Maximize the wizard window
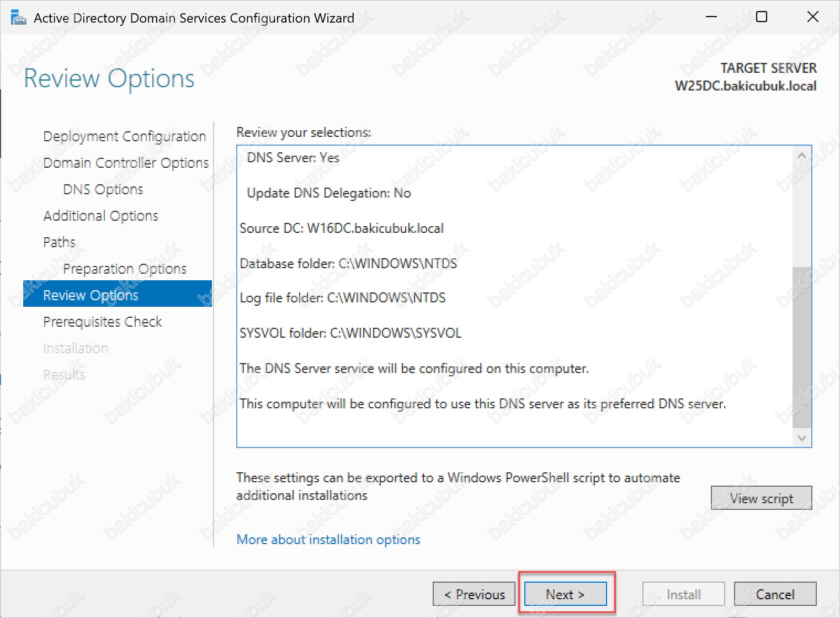Viewport: 840px width, 618px height. pos(762,17)
